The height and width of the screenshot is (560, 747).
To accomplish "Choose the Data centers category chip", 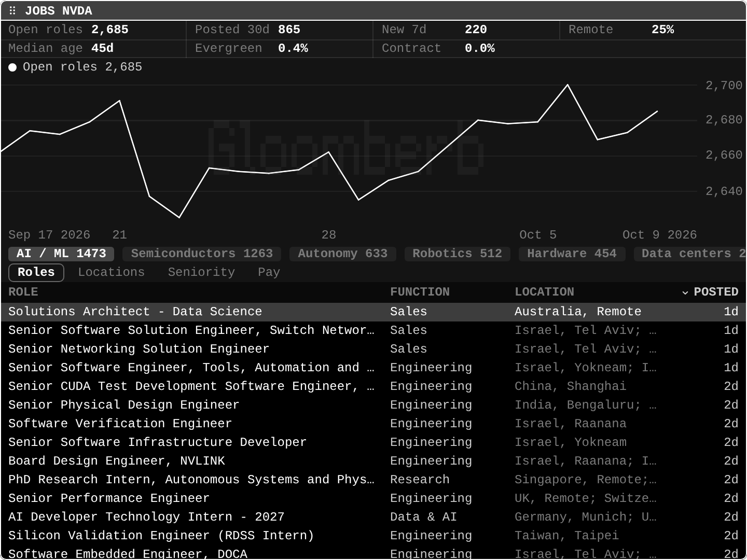I will click(x=690, y=254).
